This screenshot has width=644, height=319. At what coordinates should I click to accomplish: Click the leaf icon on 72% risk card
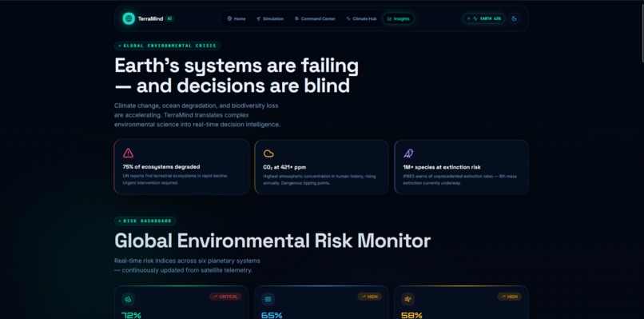coord(128,299)
